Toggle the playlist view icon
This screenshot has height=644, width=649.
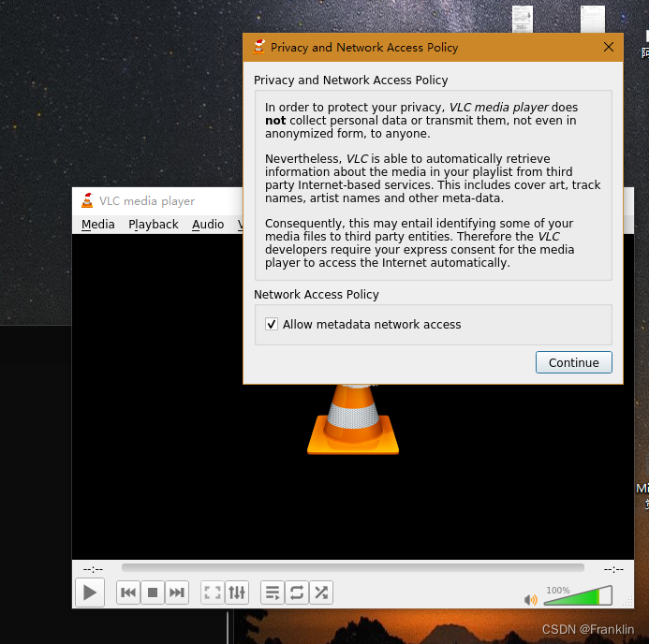click(x=273, y=593)
